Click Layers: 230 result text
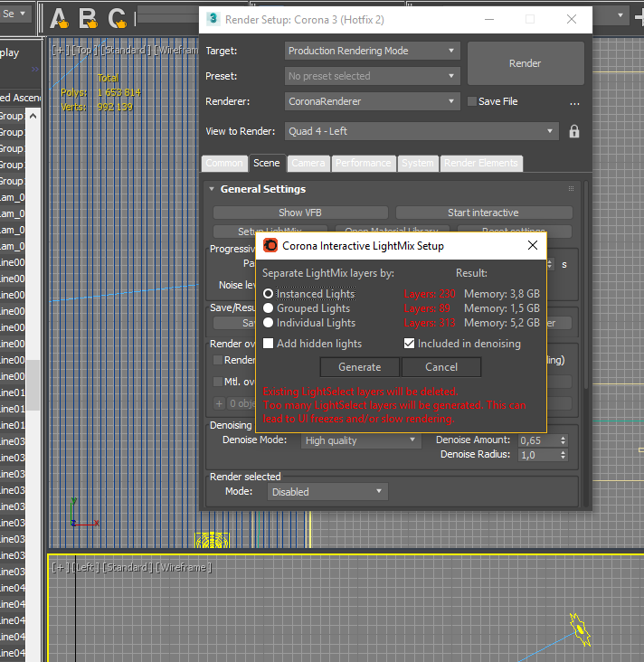Screen dimensions: 644x662 pyautogui.click(x=430, y=293)
